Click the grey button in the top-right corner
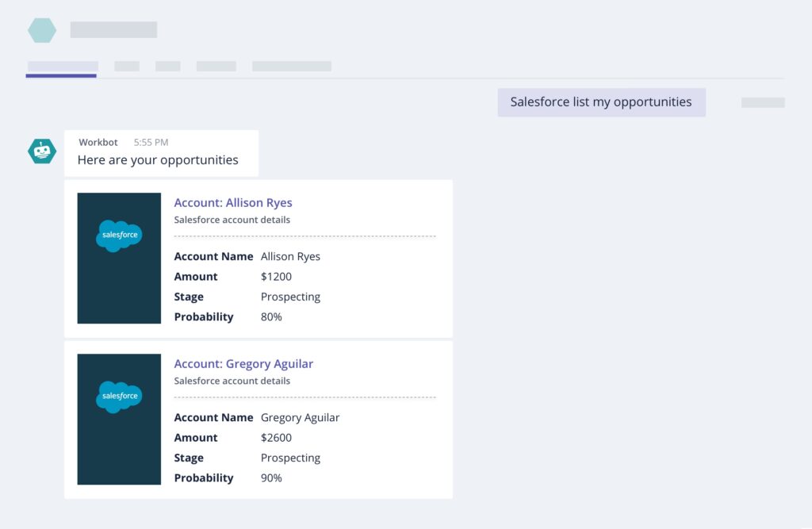 coord(762,102)
